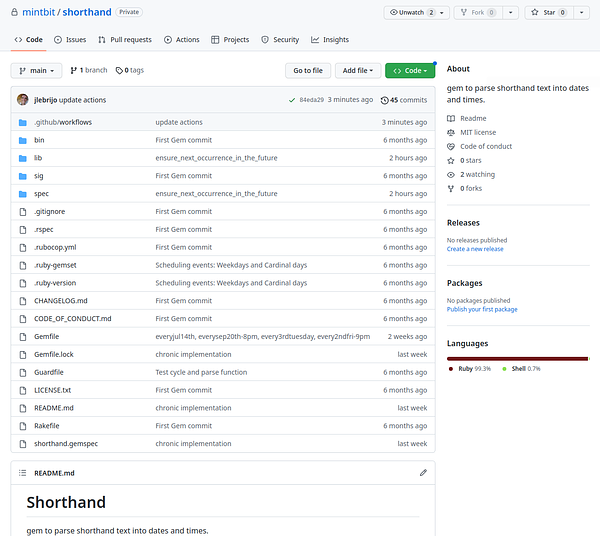600x536 pixels.
Task: Open the shorthand.gemspec file
Action: point(66,443)
